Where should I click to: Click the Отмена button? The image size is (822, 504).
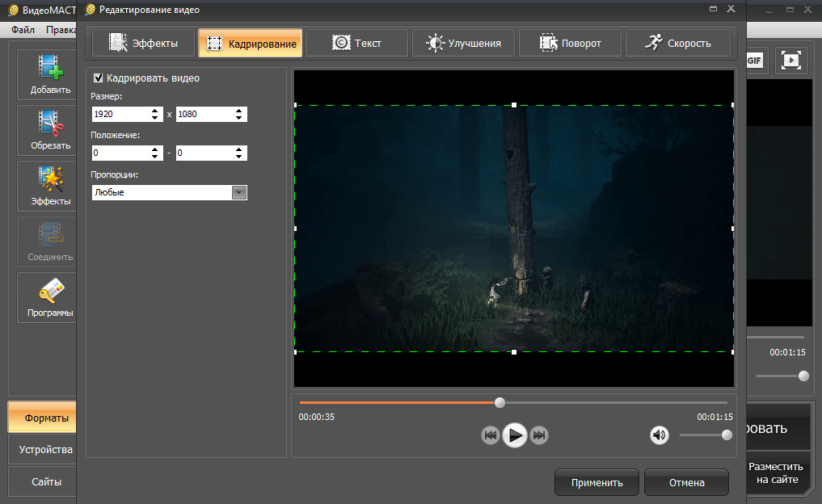point(687,482)
